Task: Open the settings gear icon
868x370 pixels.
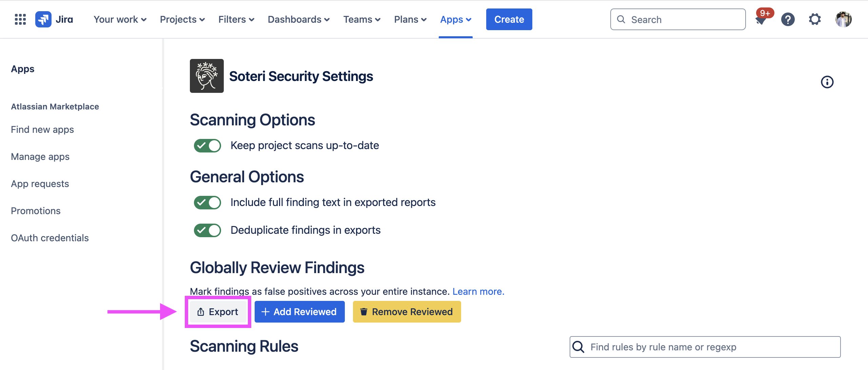Action: click(x=815, y=19)
